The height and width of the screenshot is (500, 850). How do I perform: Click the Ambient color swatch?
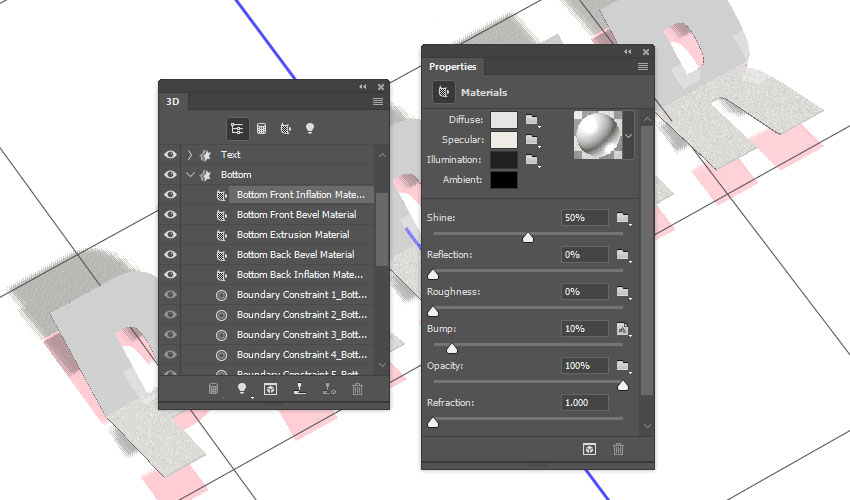pyautogui.click(x=504, y=180)
